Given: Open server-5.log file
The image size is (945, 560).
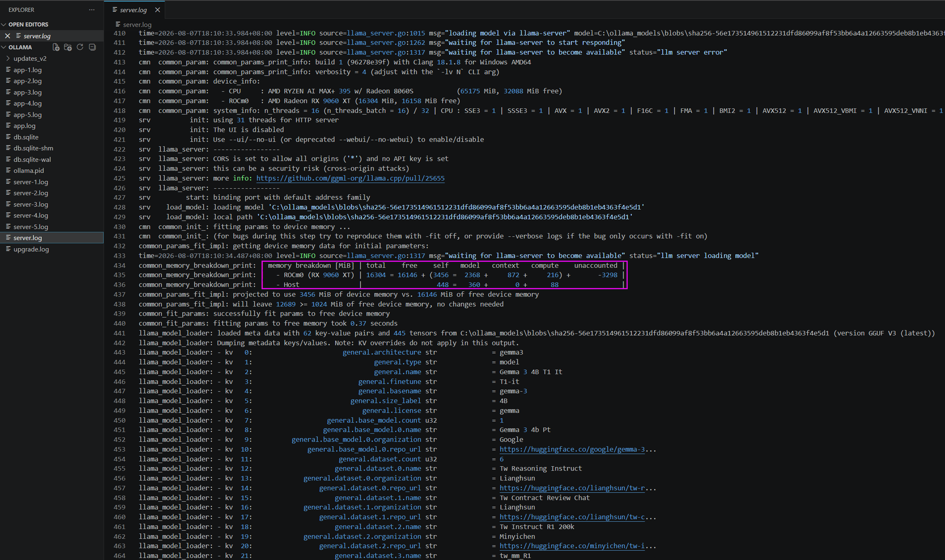Looking at the screenshot, I should (30, 227).
